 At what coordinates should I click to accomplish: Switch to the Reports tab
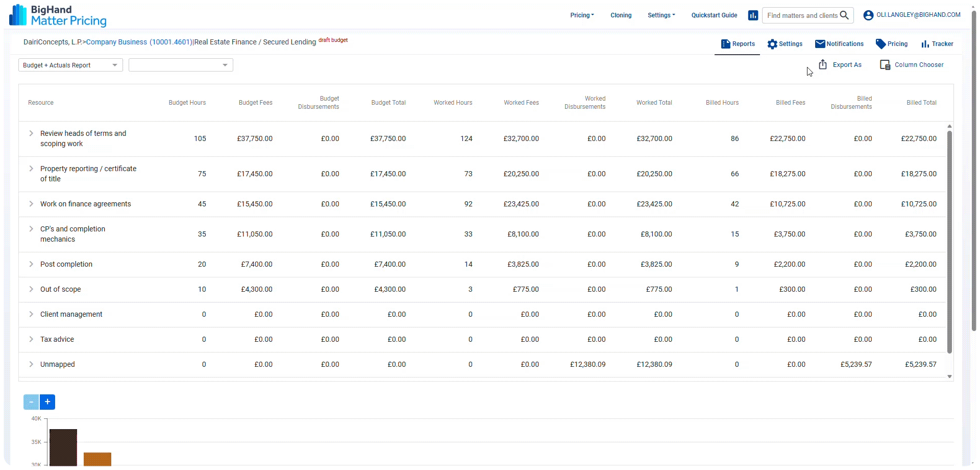738,44
